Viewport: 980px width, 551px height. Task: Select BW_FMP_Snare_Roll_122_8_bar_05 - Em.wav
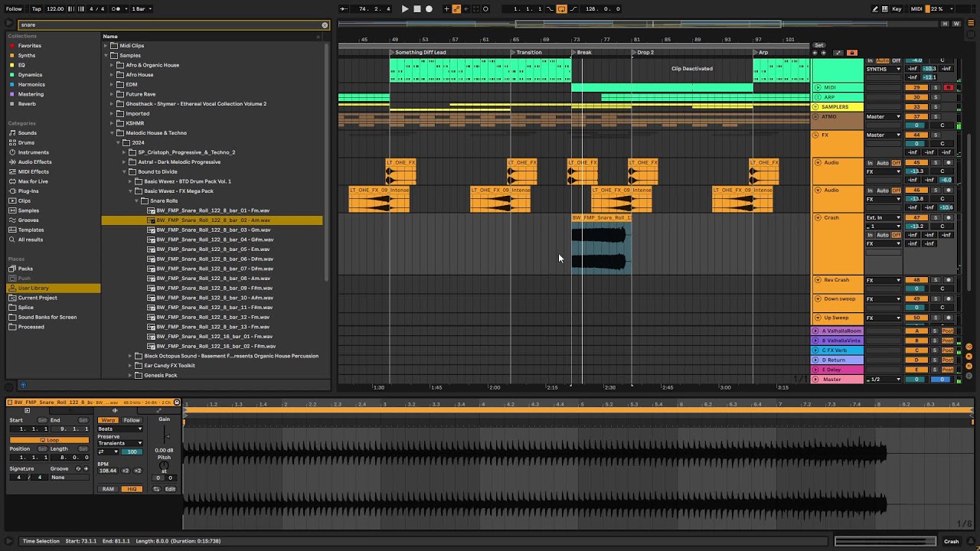pos(212,249)
